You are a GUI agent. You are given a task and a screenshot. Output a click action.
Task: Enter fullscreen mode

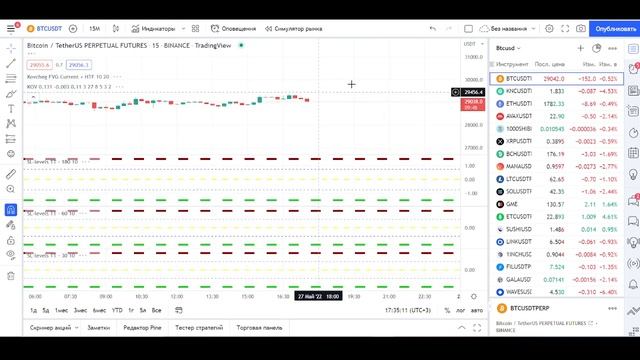(x=565, y=29)
